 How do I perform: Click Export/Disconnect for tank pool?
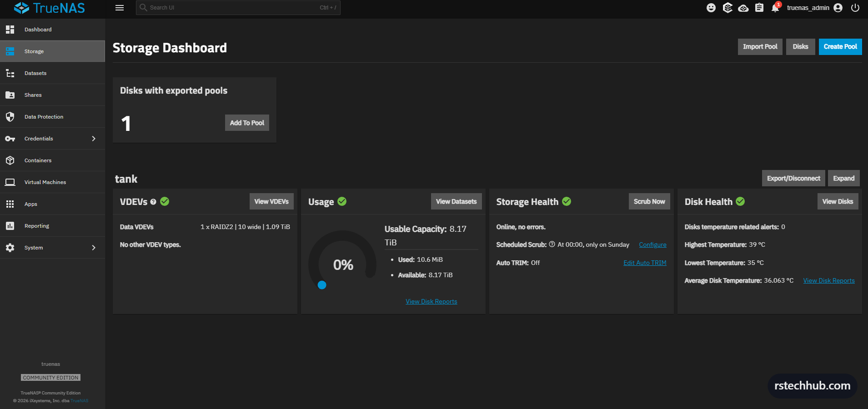[793, 178]
